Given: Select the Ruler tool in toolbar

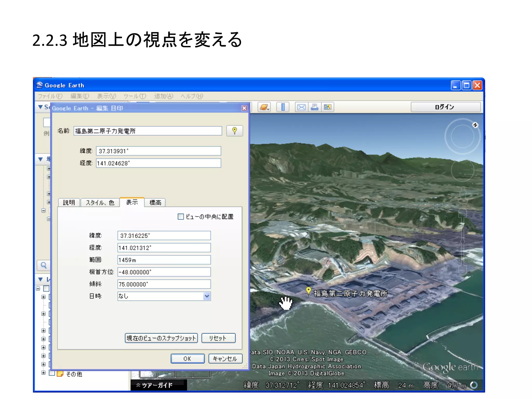Looking at the screenshot, I should click(x=283, y=107).
